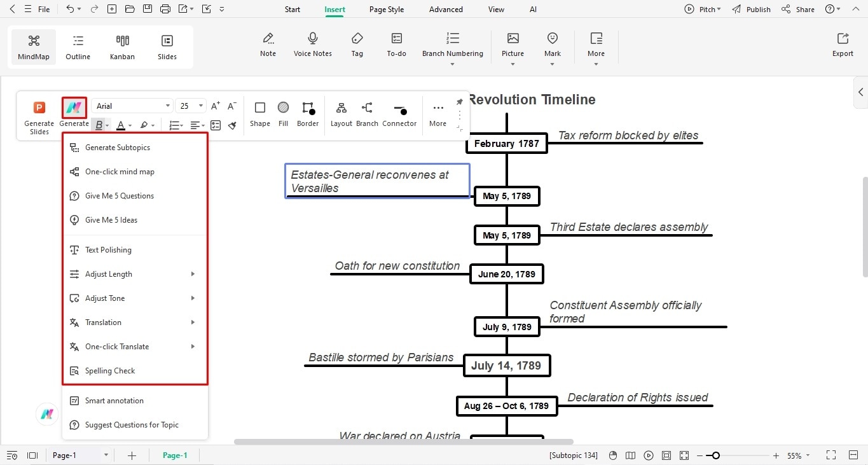The width and height of the screenshot is (868, 465).
Task: Click the Connector tool
Action: [399, 114]
